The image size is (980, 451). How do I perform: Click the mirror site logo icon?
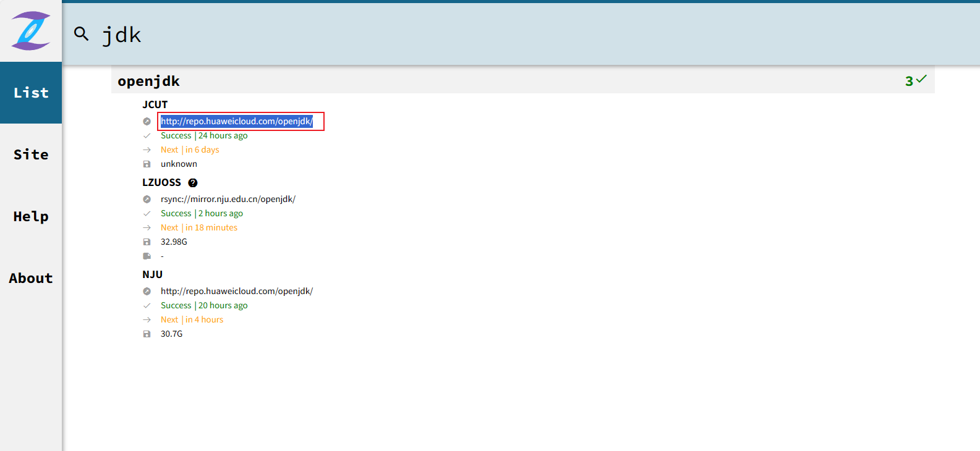point(30,31)
